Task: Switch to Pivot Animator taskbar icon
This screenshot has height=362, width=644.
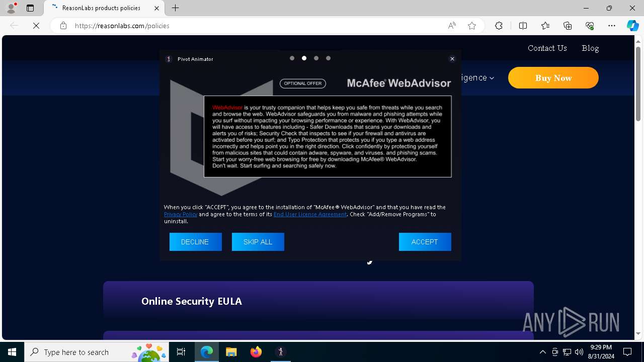Action: pos(281,352)
